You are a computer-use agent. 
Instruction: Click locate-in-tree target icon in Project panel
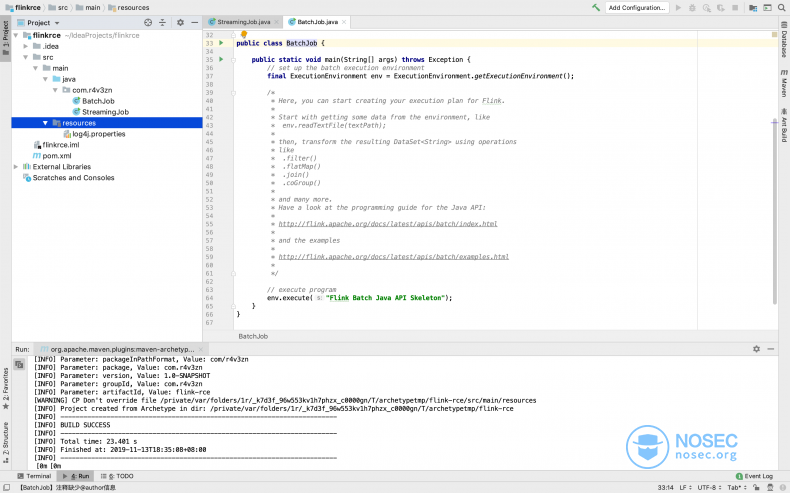148,23
